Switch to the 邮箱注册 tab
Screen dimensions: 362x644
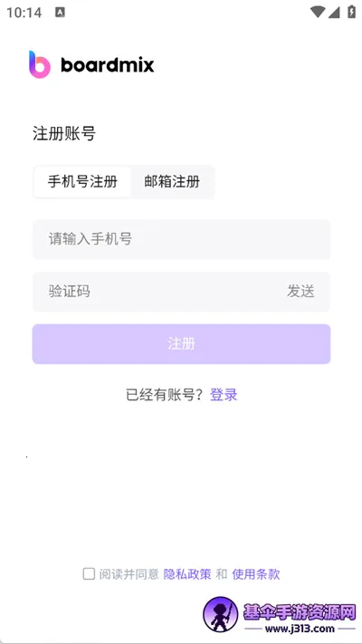(172, 181)
